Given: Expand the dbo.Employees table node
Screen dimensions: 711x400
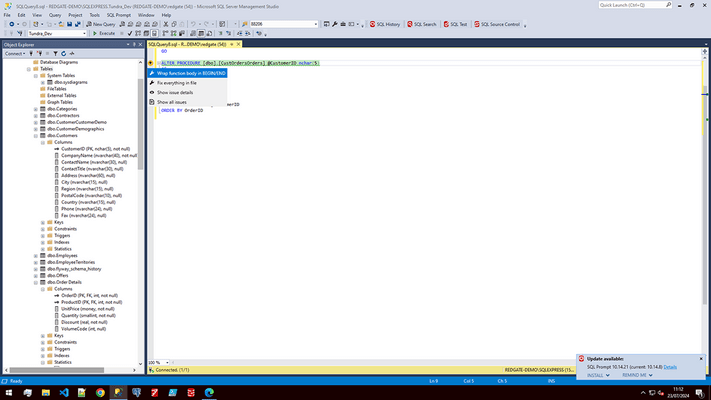Looking at the screenshot, I should 35,255.
